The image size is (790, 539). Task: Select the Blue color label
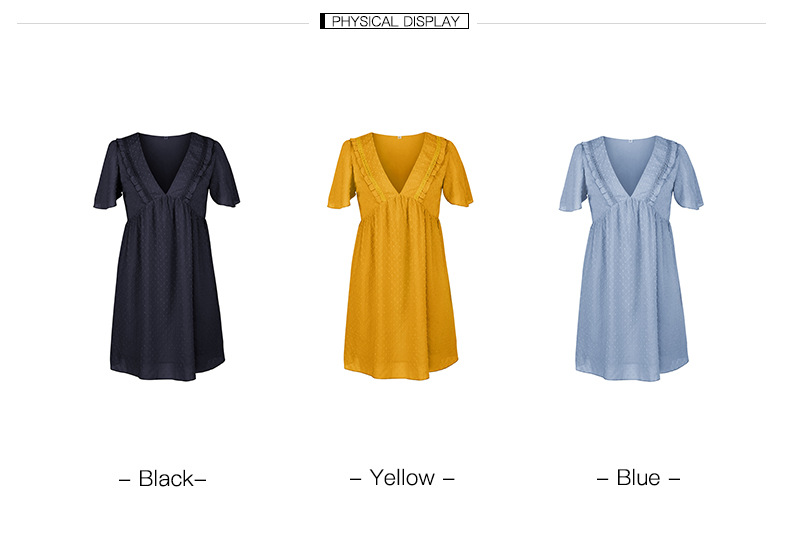[638, 478]
